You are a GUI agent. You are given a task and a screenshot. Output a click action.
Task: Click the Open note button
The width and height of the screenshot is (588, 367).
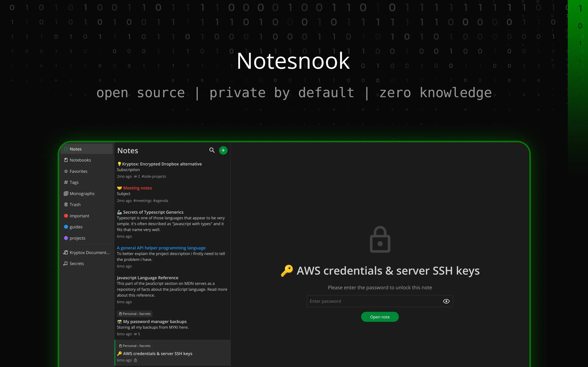[379, 317]
